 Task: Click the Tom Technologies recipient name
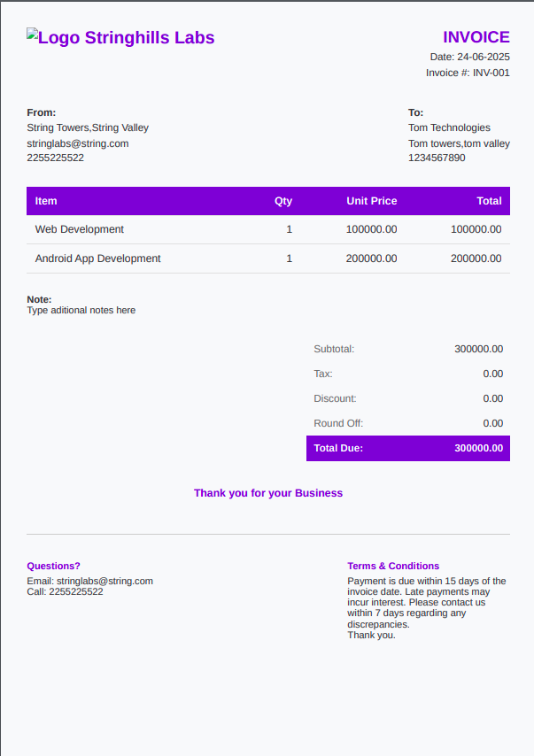(x=449, y=127)
